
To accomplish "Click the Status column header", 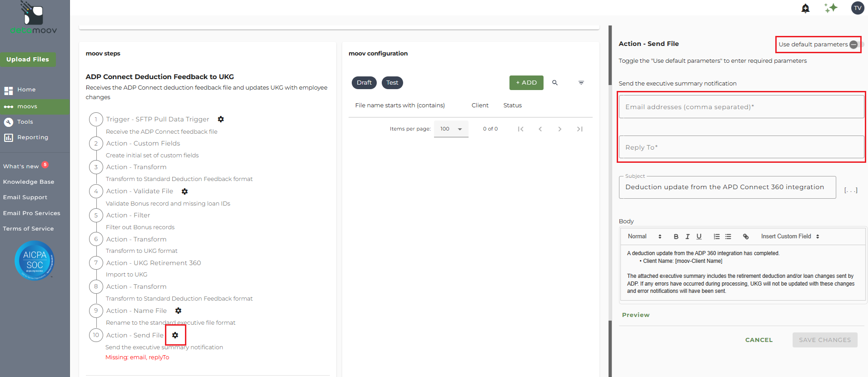I will (x=513, y=106).
